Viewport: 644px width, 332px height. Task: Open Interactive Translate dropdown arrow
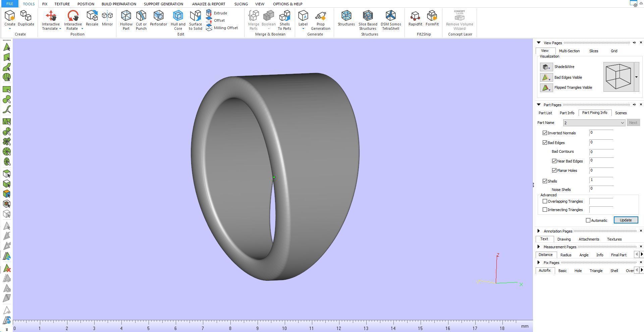pyautogui.click(x=60, y=29)
